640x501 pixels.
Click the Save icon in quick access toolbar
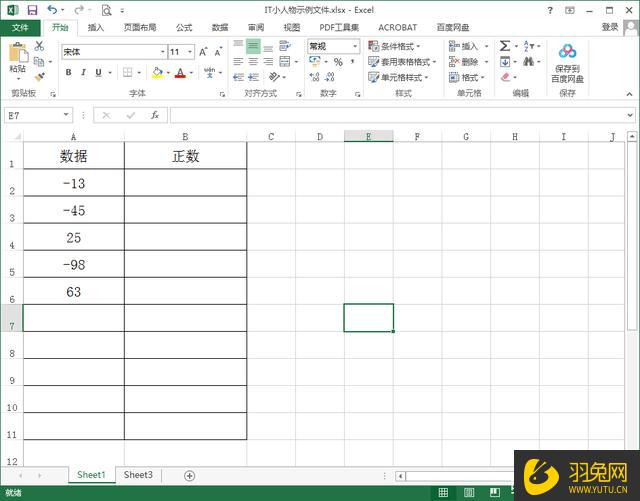coord(32,10)
